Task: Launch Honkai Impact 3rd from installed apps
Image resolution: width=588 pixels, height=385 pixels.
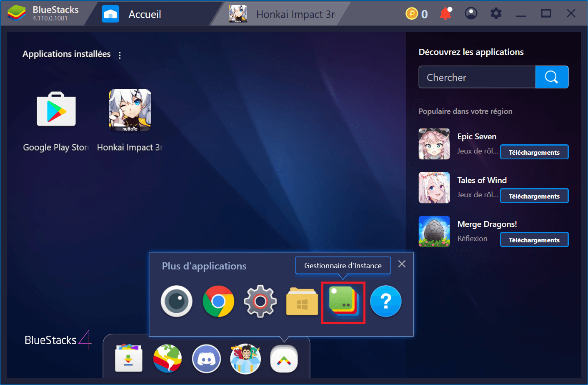Action: pos(130,110)
